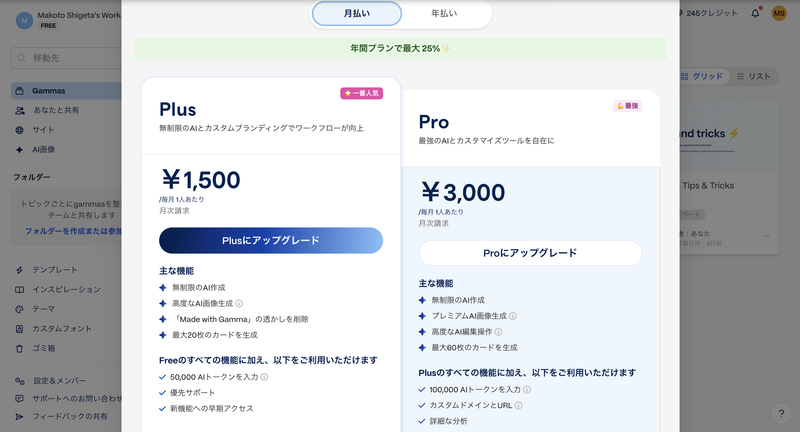Click the 一番人気 badge on Plus
The image size is (800, 432).
coord(362,93)
